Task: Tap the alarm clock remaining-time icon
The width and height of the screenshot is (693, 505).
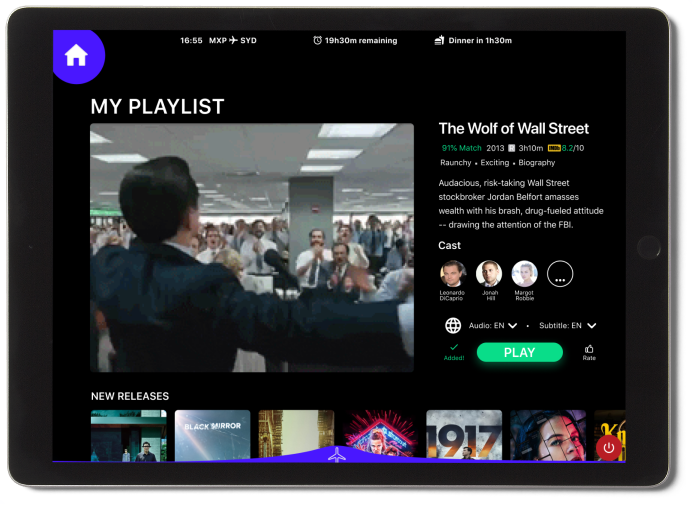Action: [317, 40]
